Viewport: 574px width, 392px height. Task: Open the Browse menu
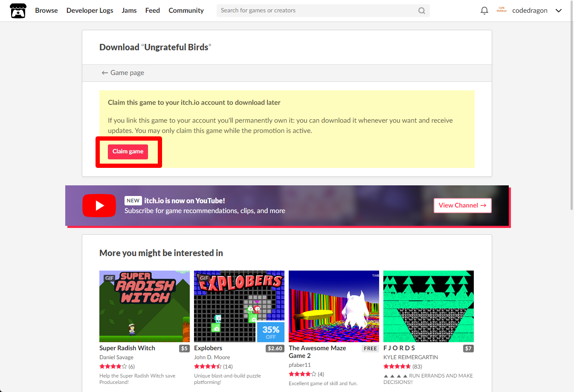coord(46,11)
